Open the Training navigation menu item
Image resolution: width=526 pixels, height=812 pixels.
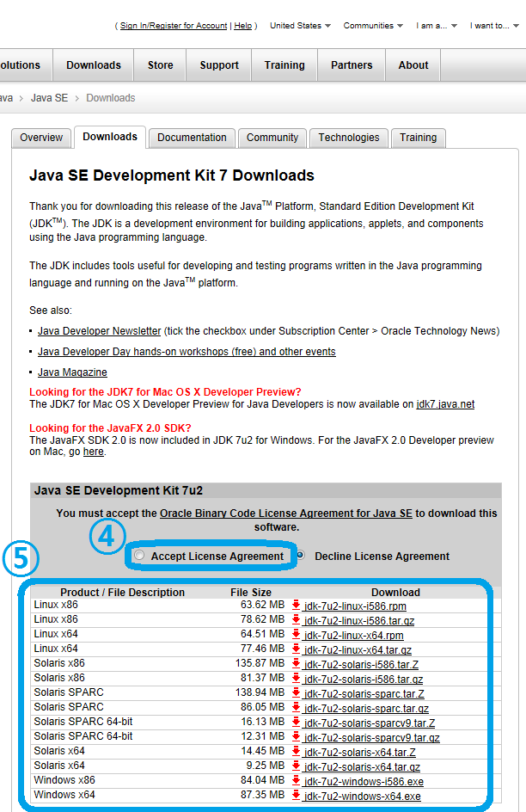(x=284, y=65)
